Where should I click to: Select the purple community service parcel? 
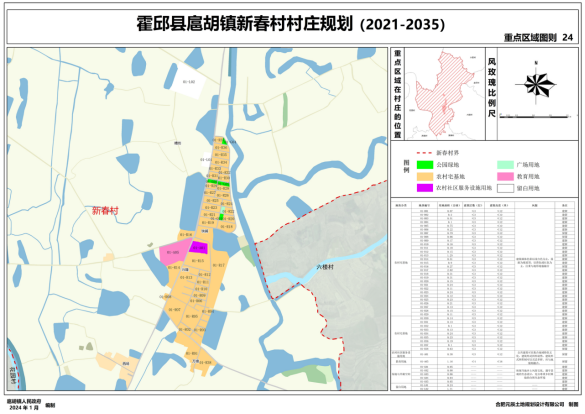198,248
